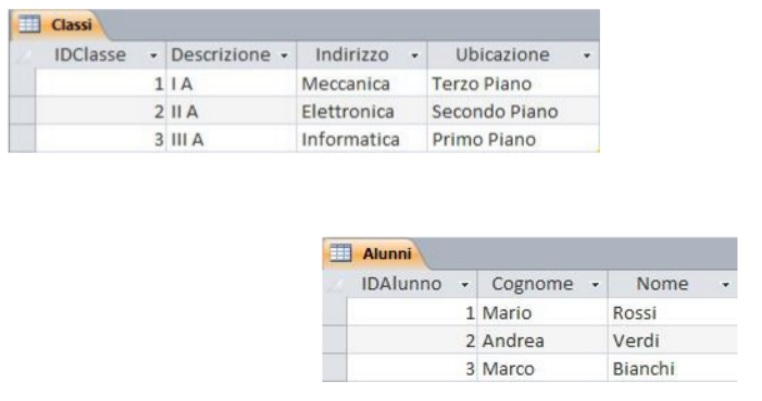Select the row selector for student Andrea

[x=335, y=340]
